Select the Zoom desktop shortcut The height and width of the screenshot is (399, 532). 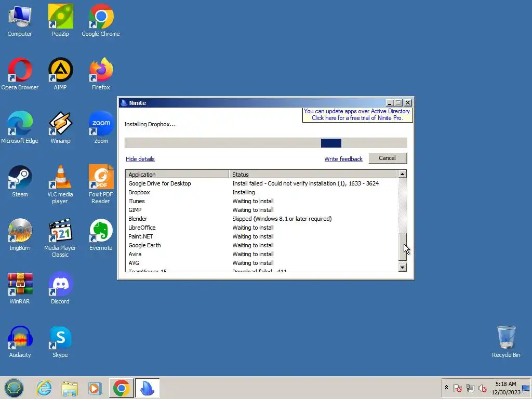click(101, 128)
